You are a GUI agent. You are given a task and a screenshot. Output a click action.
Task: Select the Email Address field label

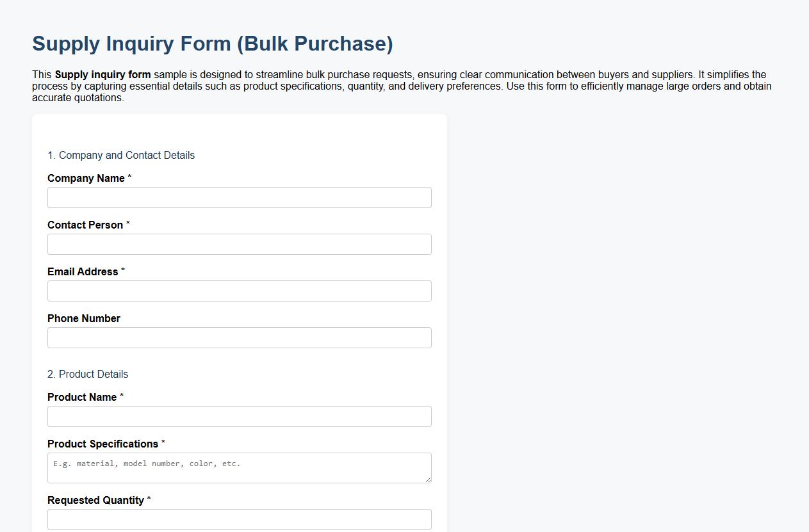tap(81, 271)
